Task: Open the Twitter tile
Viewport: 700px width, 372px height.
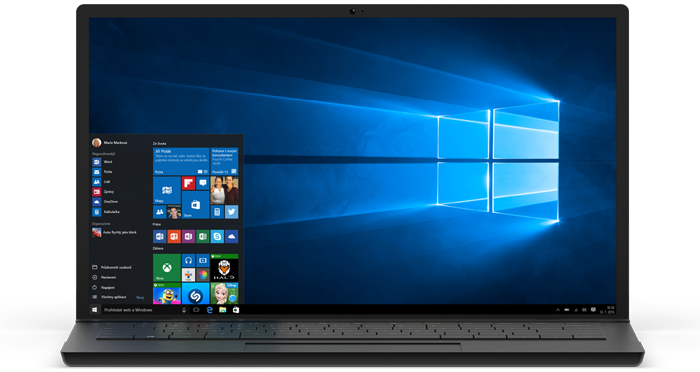Action: (x=231, y=212)
